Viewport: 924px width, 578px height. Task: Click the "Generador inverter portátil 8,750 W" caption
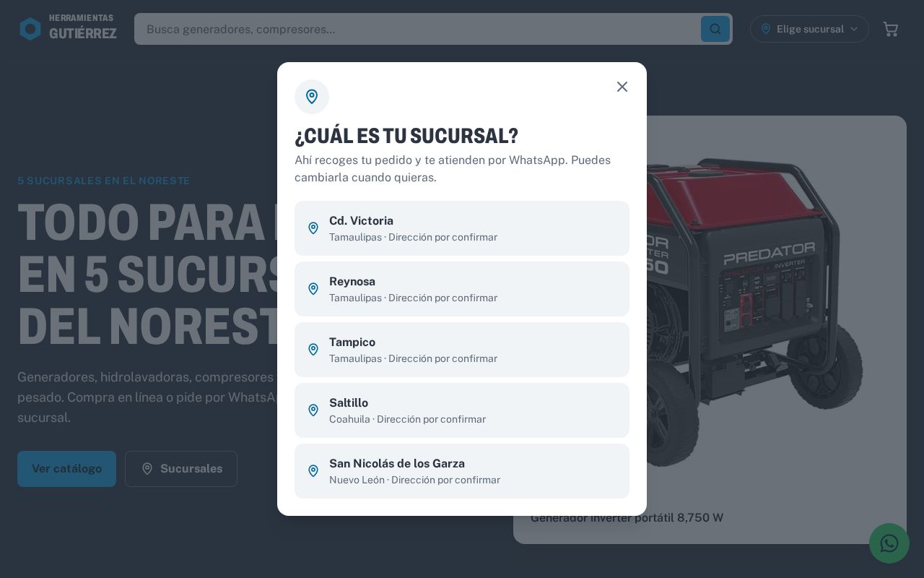point(627,517)
